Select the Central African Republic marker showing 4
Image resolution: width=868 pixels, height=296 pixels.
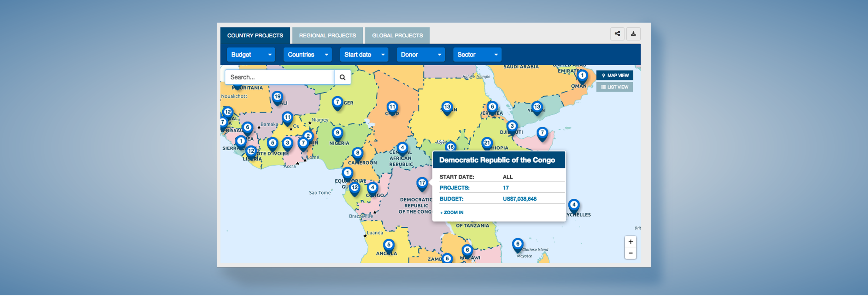tap(402, 149)
